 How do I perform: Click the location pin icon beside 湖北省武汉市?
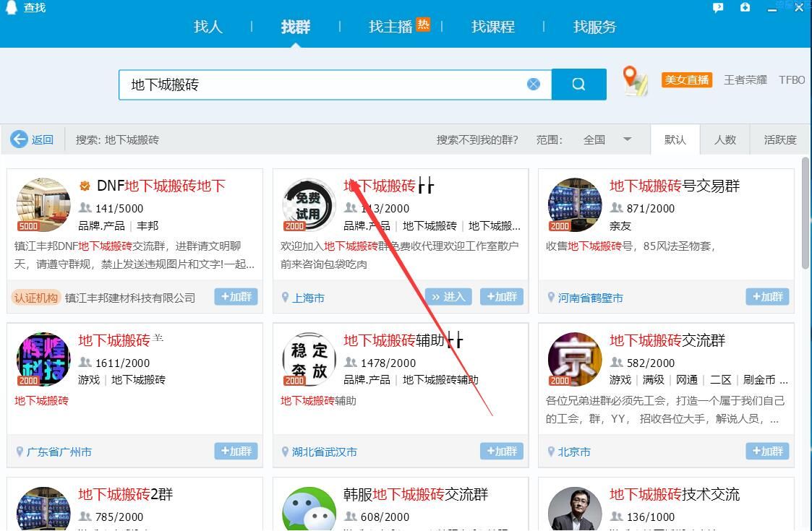(x=285, y=452)
